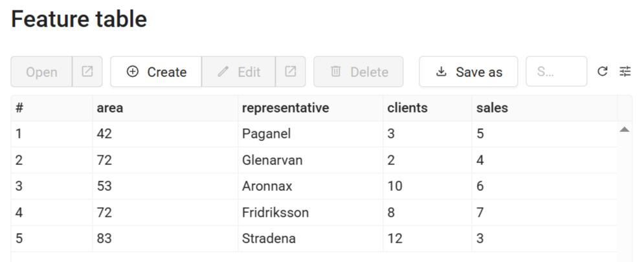Select the Glenarvan row

tap(272, 160)
